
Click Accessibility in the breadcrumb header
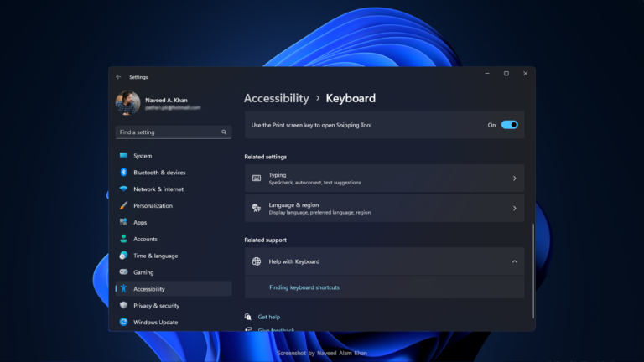(x=276, y=98)
